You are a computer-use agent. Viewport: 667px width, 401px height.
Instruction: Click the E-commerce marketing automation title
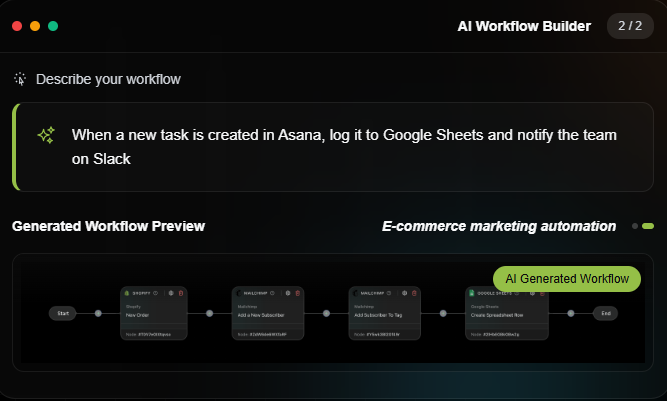coord(499,226)
